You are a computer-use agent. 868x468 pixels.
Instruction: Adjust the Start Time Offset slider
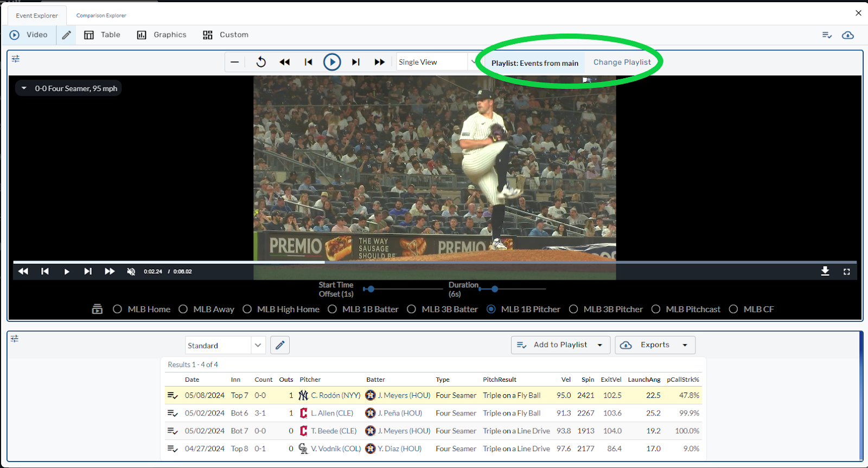(x=371, y=289)
